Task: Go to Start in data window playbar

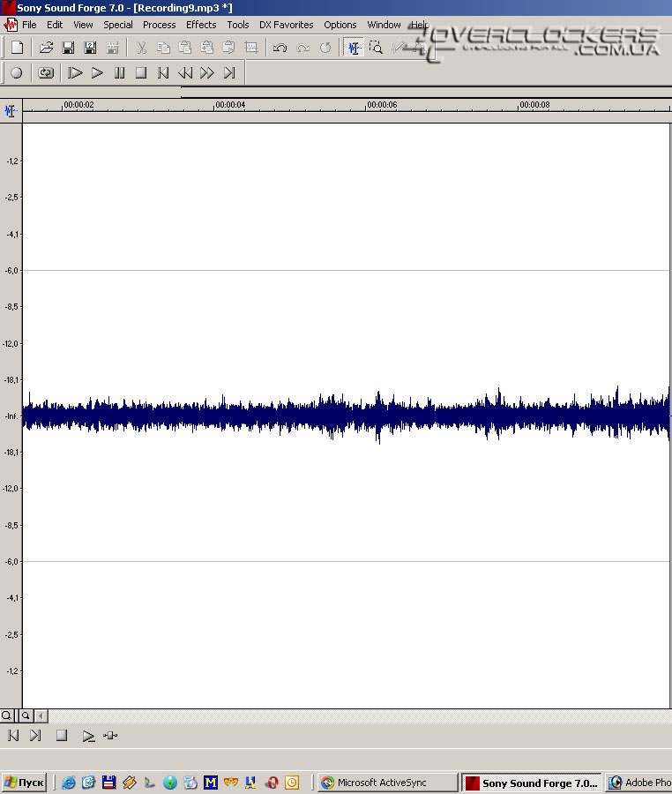Action: 13,736
